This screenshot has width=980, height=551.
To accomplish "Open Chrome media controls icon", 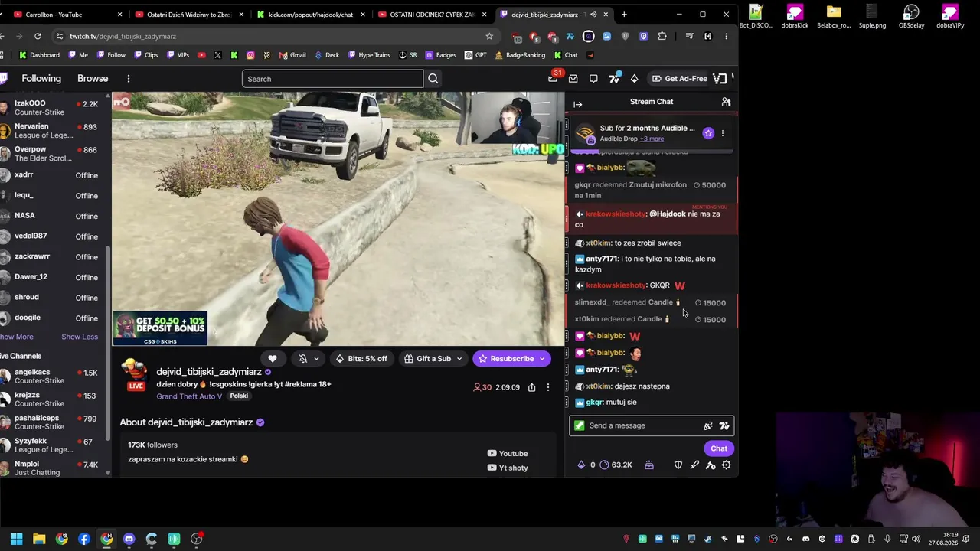I will (689, 36).
